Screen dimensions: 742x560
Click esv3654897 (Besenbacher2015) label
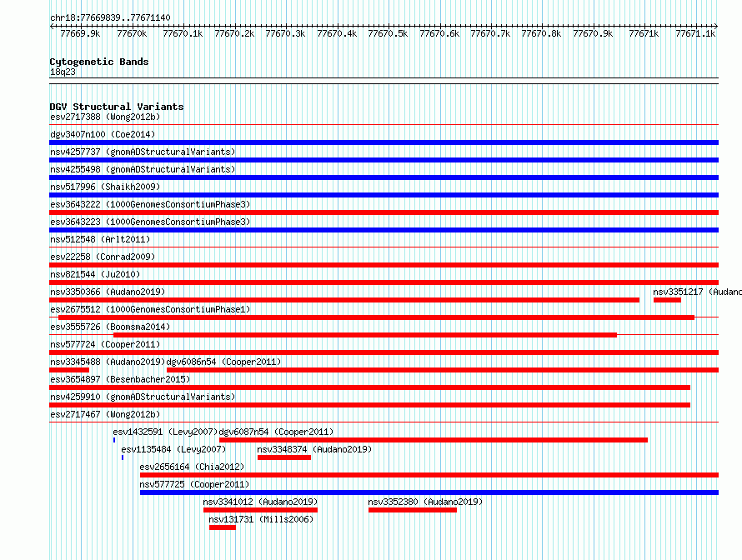pyautogui.click(x=120, y=379)
